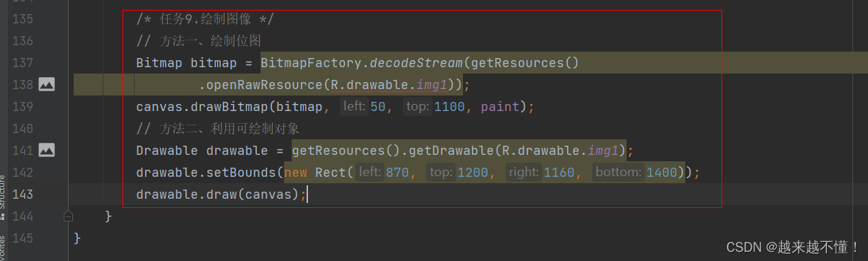Click line number 142 in the gutter
This screenshot has height=261, width=868.
(x=23, y=172)
